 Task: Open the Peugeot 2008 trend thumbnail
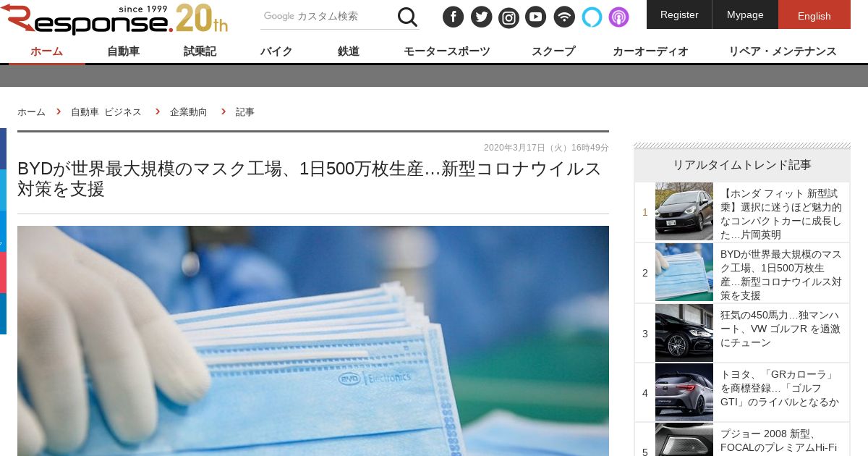684,439
